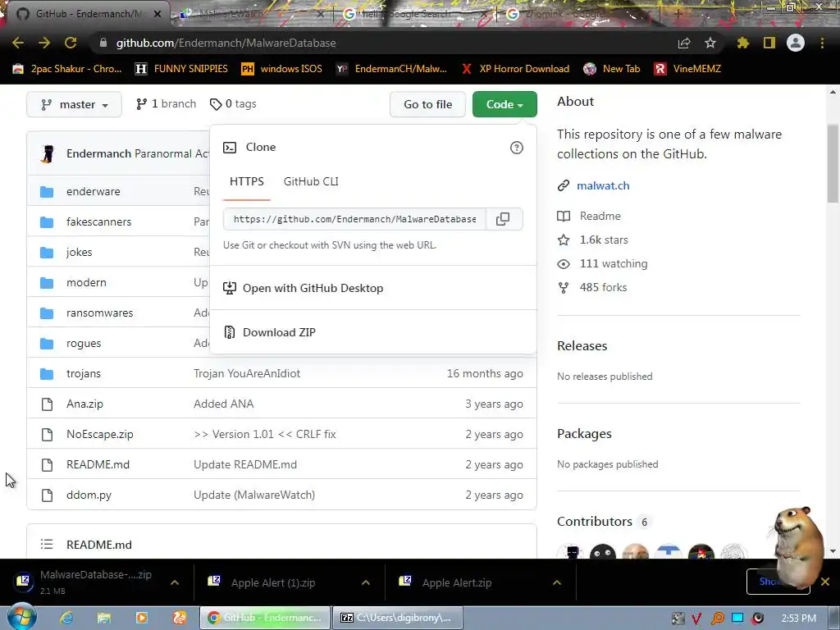
Task: Click the first contributor avatar
Action: pos(571,551)
